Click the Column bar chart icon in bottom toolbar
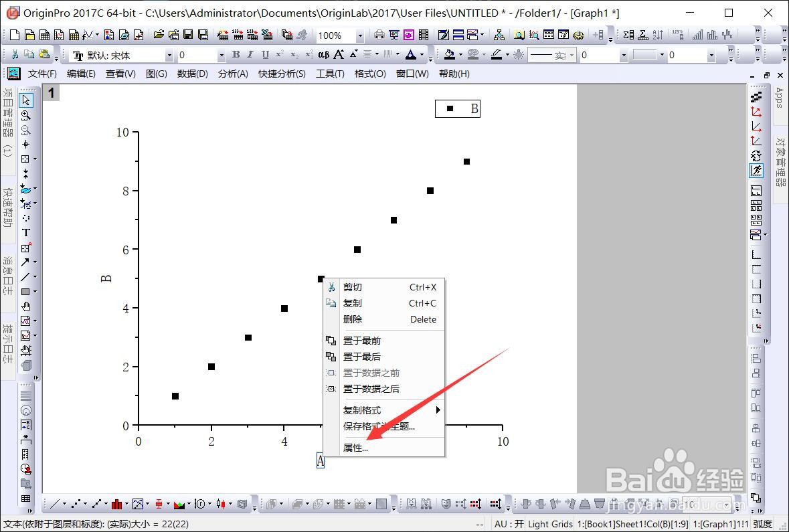789x532 pixels. point(116,503)
